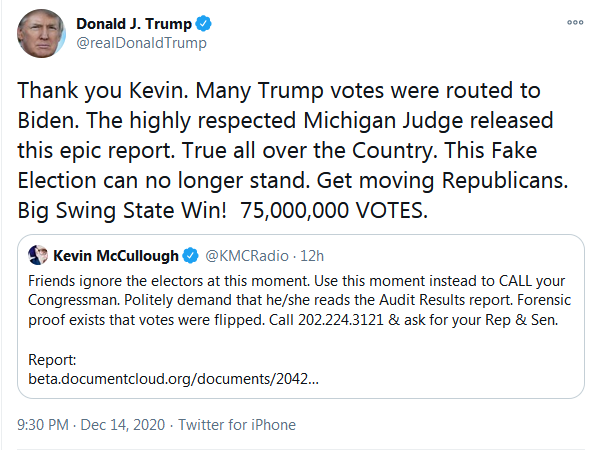Click the phone number 202.224.3121 in quote

341,320
